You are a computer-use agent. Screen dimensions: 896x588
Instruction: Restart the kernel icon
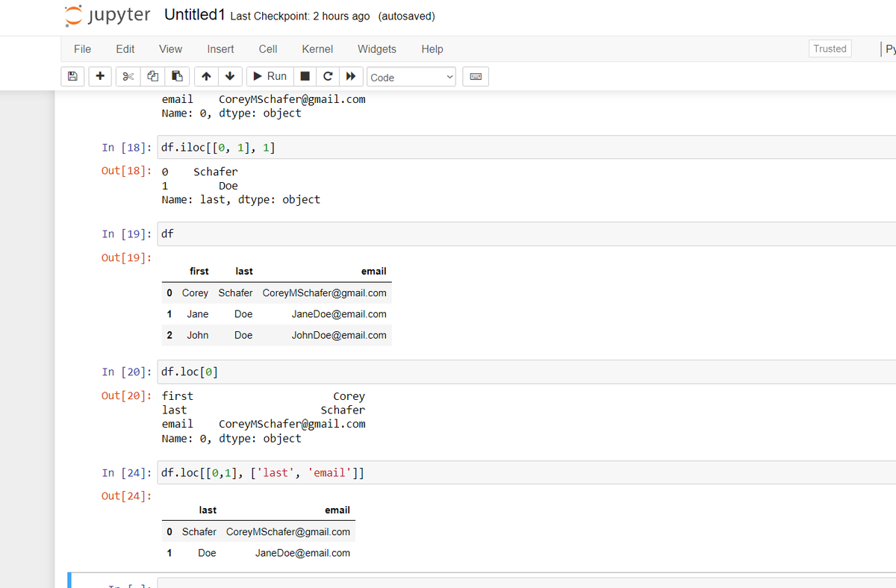327,76
